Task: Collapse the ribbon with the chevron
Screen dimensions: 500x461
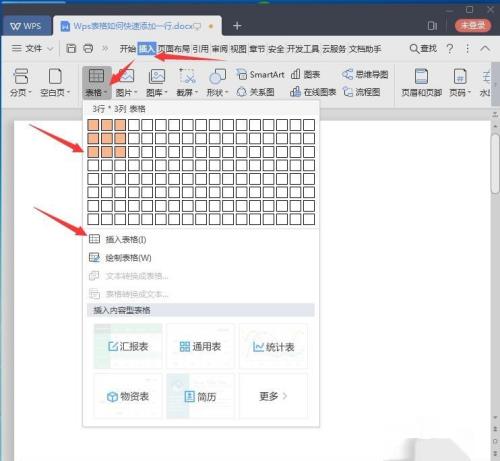Action: tap(485, 49)
